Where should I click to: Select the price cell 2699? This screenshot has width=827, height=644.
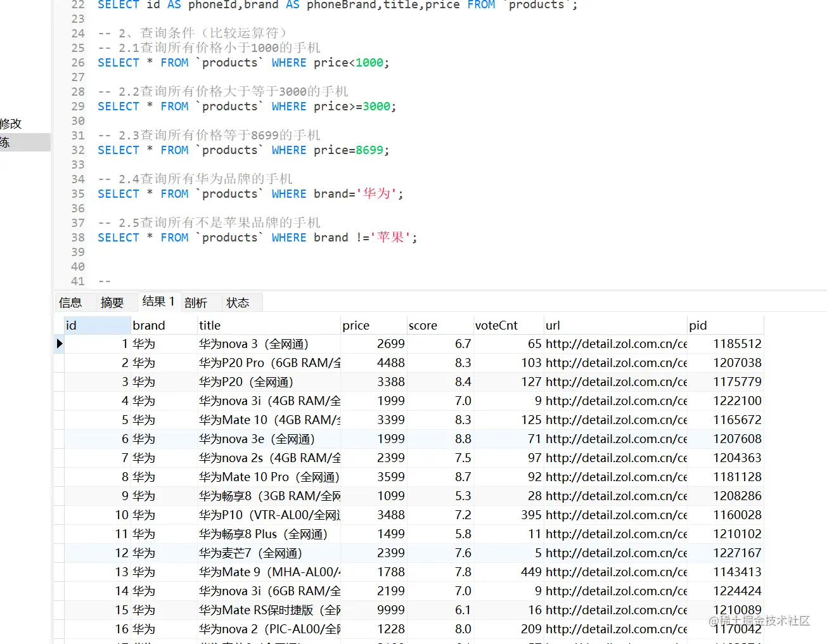tap(374, 344)
